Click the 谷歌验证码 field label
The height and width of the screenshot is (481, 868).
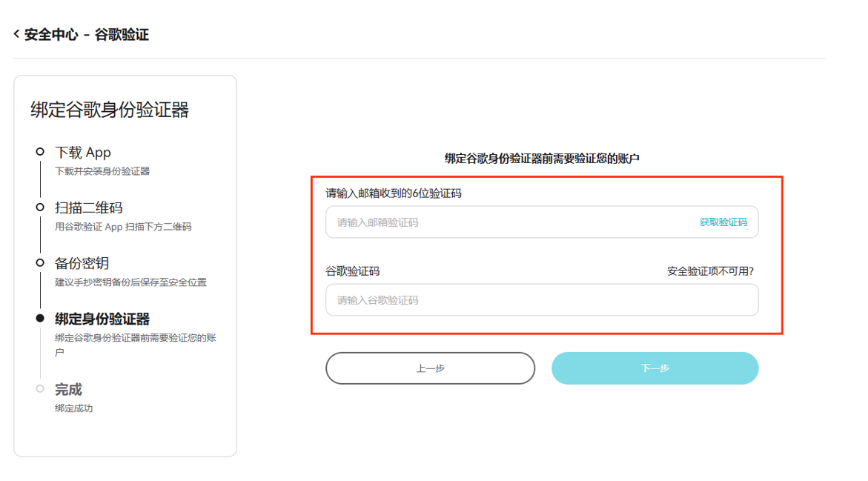point(353,271)
